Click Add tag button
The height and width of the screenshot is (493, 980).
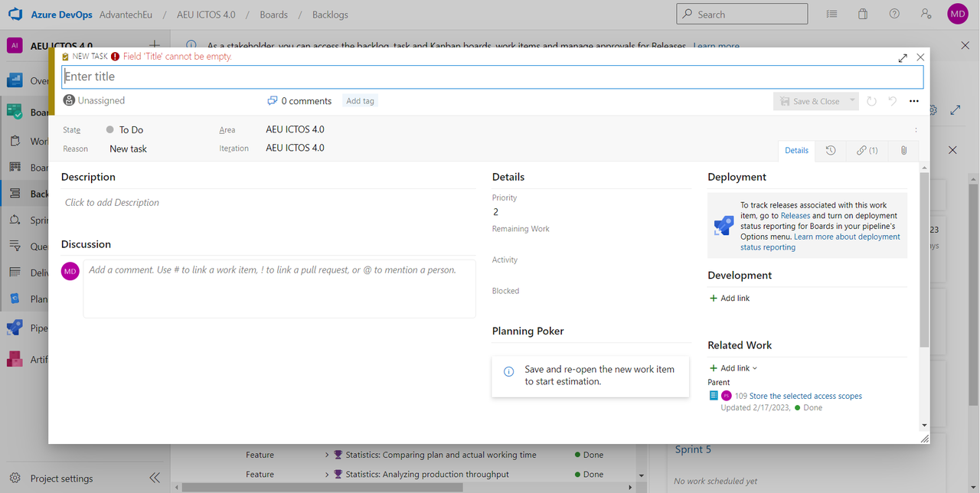tap(360, 101)
